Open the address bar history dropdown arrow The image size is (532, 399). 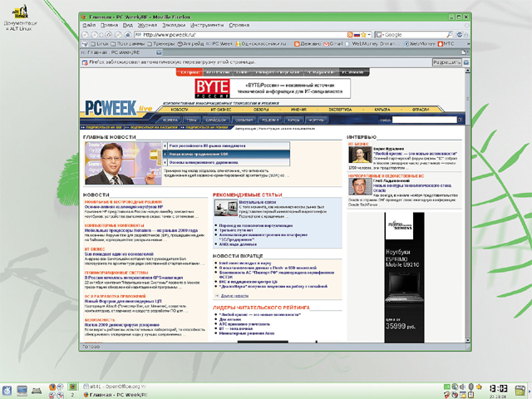point(368,35)
